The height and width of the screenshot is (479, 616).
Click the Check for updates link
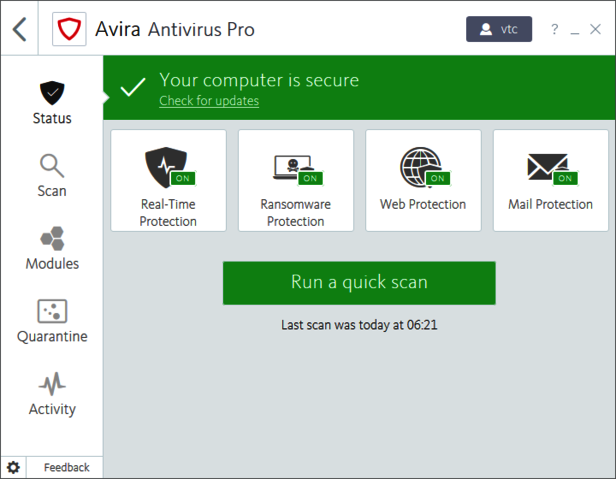pyautogui.click(x=209, y=101)
